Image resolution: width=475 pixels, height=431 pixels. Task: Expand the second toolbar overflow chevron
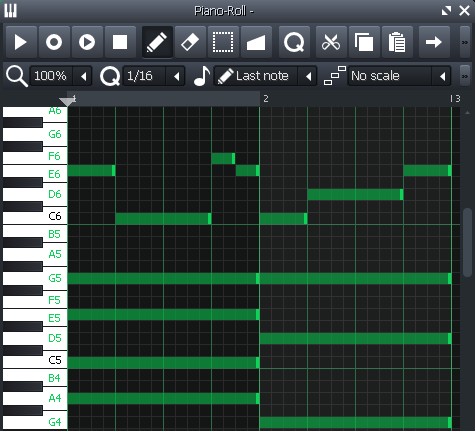(465, 76)
